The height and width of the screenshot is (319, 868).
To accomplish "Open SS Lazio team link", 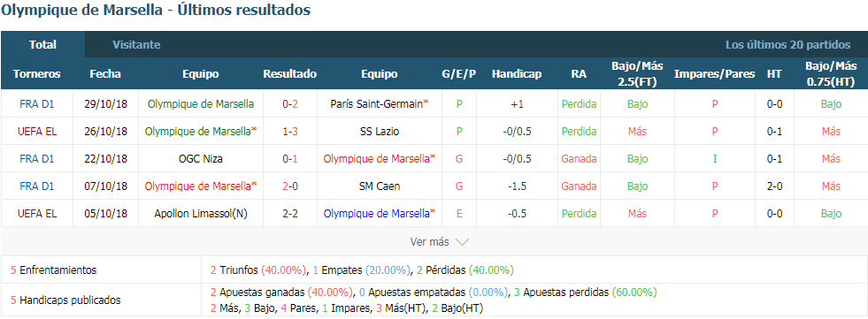I will [x=380, y=131].
